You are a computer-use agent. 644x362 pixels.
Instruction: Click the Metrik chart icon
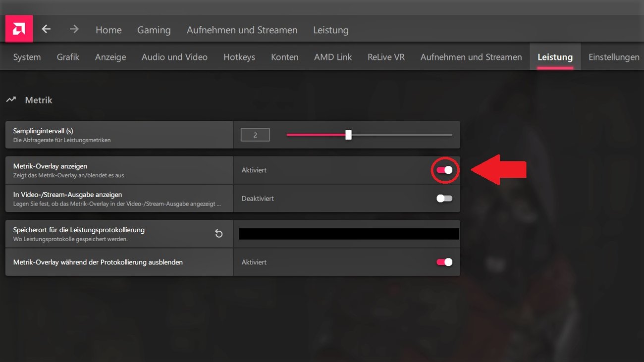click(x=11, y=99)
